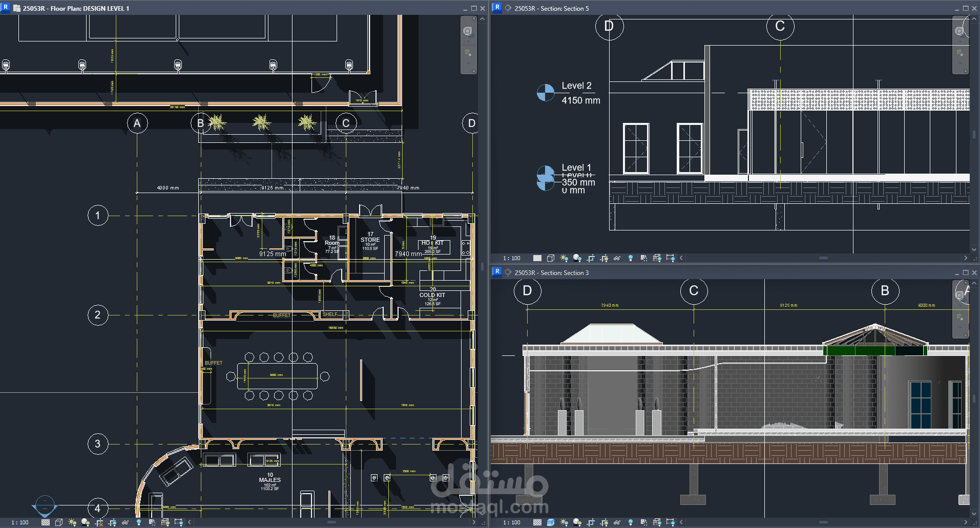980x528 pixels.
Task: Select grid bubble A in the floor plan
Action: pyautogui.click(x=137, y=123)
